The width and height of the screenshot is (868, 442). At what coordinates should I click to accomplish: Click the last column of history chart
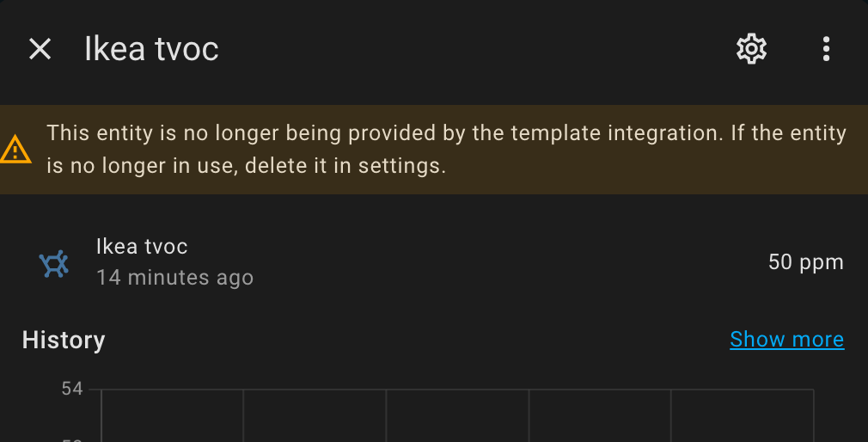[743, 415]
